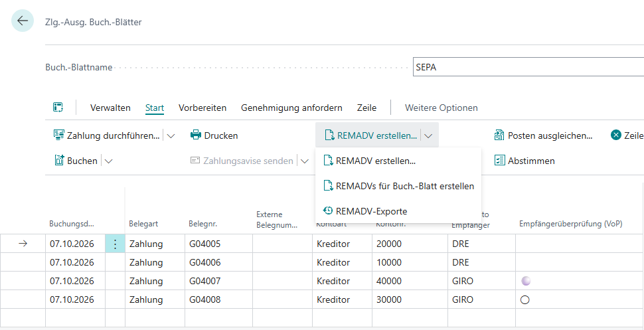Switch to the Start tab
Viewport: 644px width, 330px height.
pos(155,108)
